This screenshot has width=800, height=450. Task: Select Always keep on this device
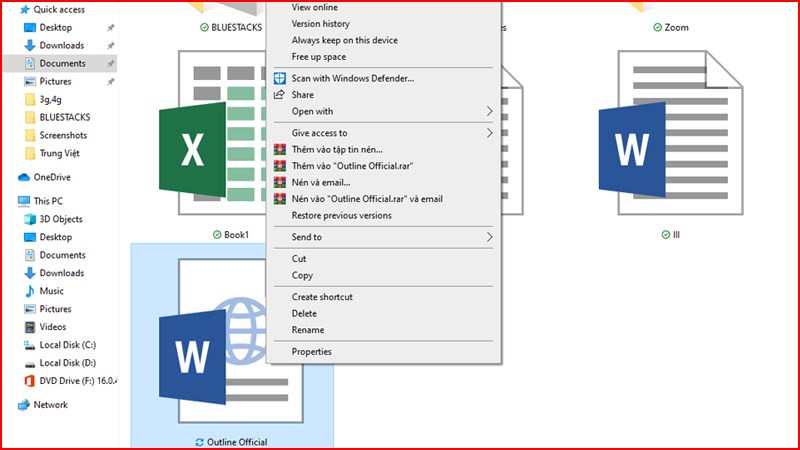tap(344, 40)
